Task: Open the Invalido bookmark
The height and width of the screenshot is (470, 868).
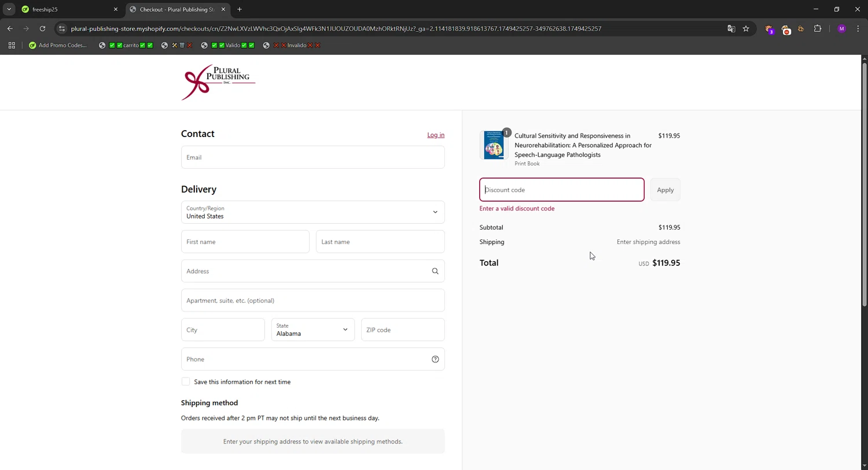Action: pos(292,45)
